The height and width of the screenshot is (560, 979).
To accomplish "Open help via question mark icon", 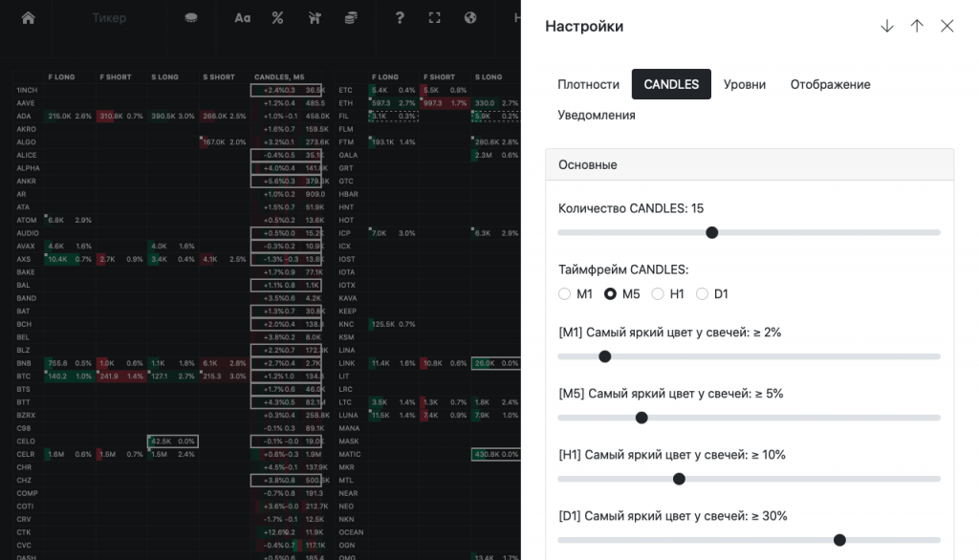I will click(x=400, y=18).
